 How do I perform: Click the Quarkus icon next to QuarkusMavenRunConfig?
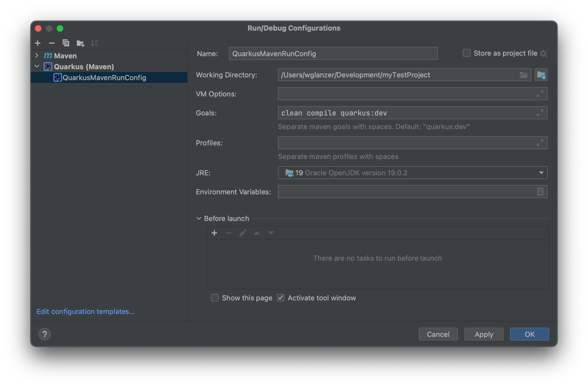click(x=57, y=77)
